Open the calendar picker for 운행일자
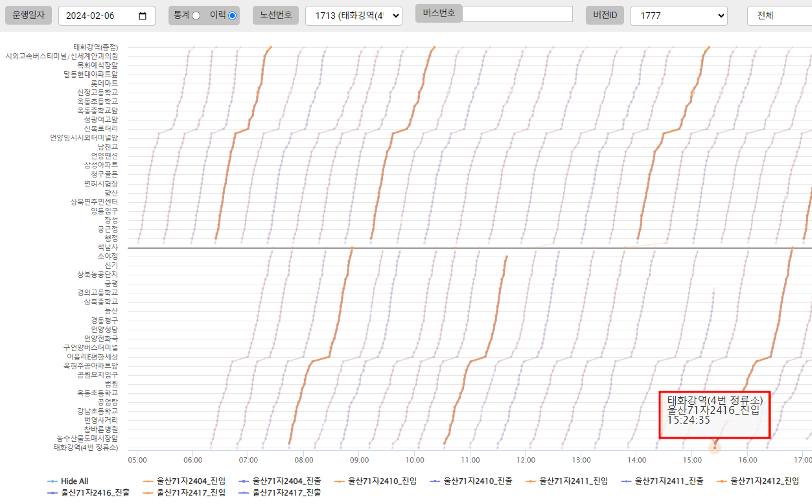 143,16
